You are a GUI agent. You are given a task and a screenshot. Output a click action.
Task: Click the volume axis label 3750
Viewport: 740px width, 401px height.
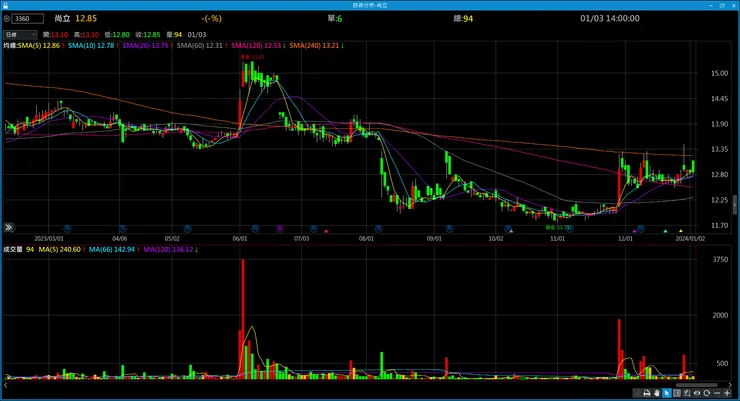click(x=720, y=259)
